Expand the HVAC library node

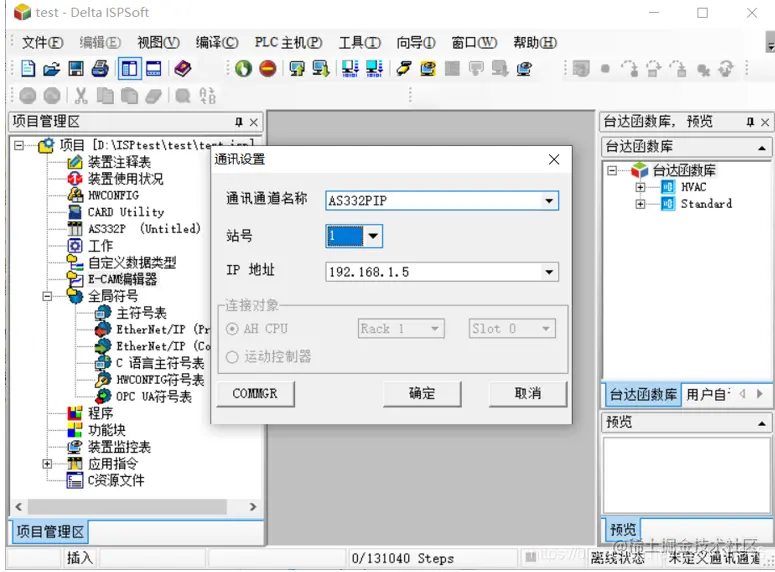[x=641, y=187]
